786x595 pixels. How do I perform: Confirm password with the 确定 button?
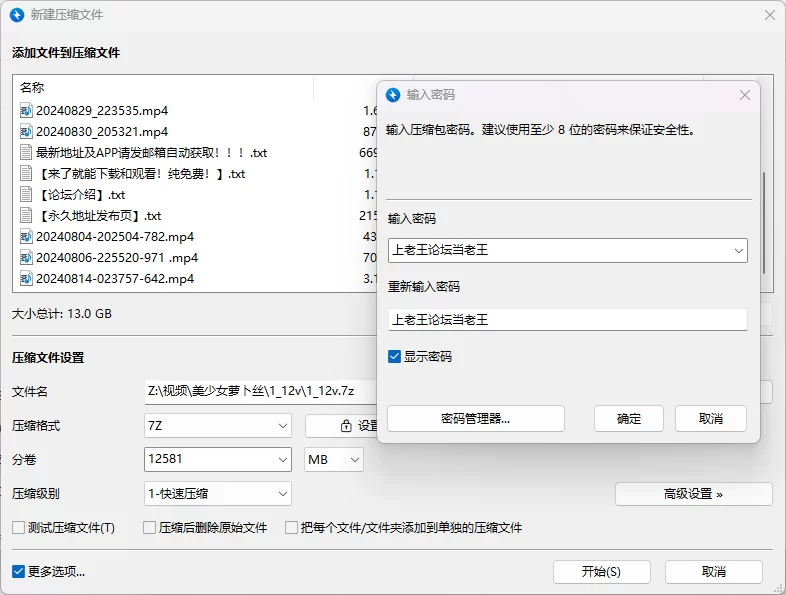pyautogui.click(x=629, y=418)
